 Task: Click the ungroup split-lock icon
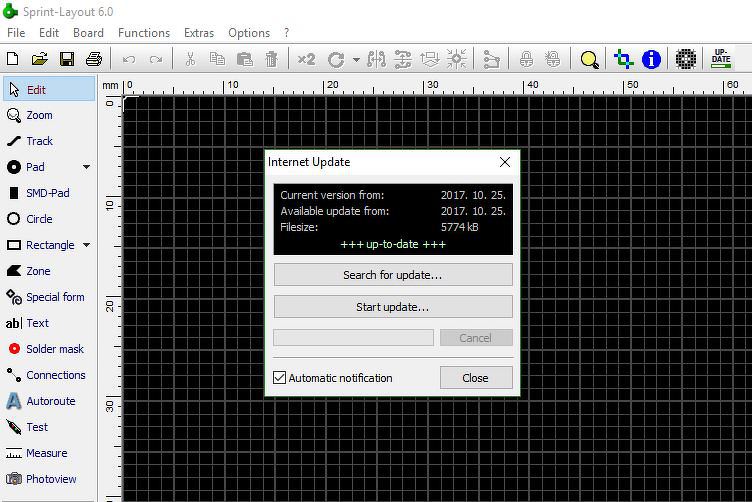pos(553,59)
